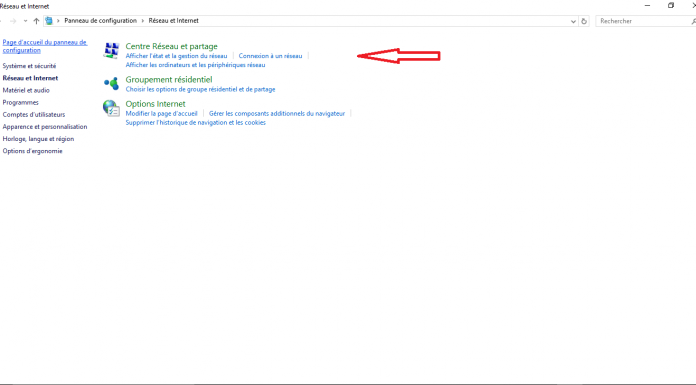Screen dimensions: 696x385
Task: Click Panneau de configuration in the breadcrumb
Action: click(100, 21)
